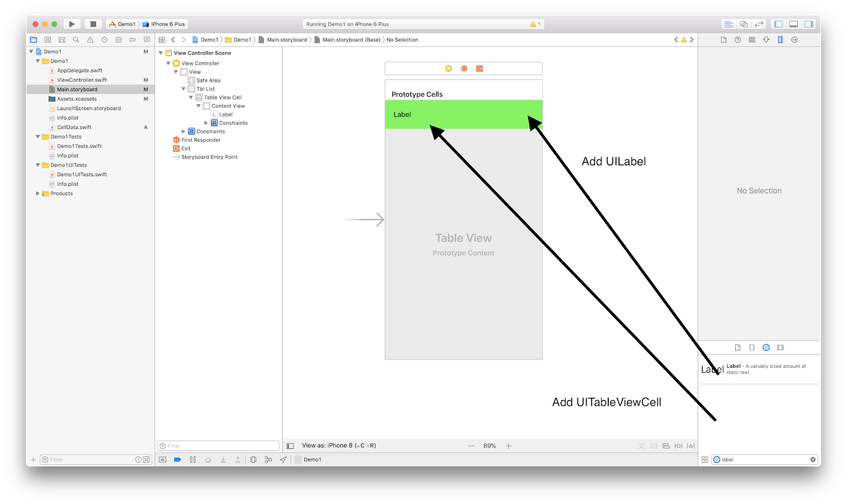Image resolution: width=847 pixels, height=504 pixels.
Task: Open the Find navigator magnifier icon
Action: pyautogui.click(x=76, y=40)
